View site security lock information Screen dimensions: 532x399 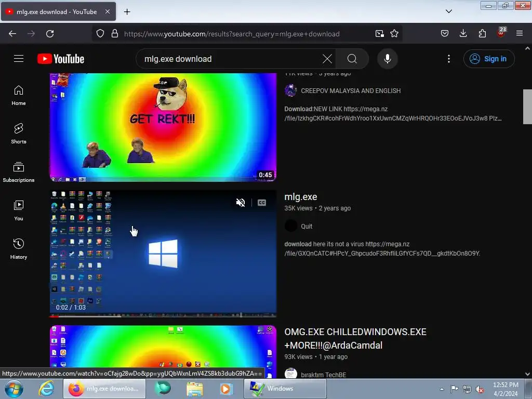pos(115,34)
